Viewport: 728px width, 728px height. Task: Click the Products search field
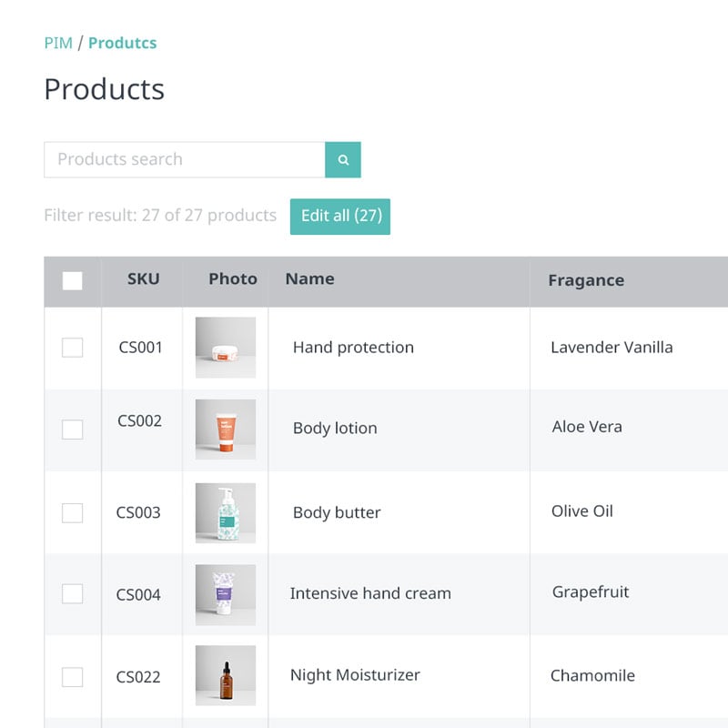tap(185, 160)
